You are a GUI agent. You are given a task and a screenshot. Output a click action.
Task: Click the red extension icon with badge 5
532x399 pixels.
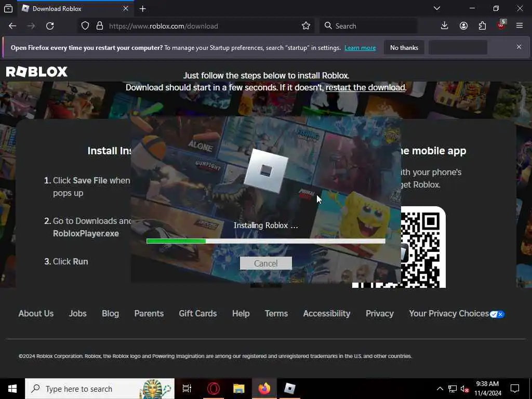(x=501, y=25)
